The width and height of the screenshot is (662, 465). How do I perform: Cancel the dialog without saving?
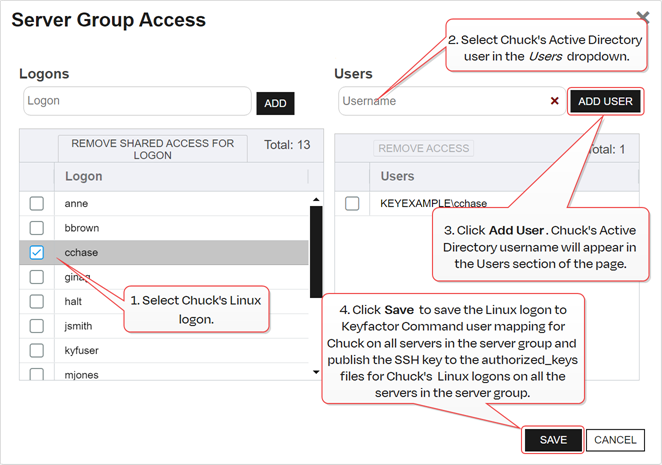[614, 440]
